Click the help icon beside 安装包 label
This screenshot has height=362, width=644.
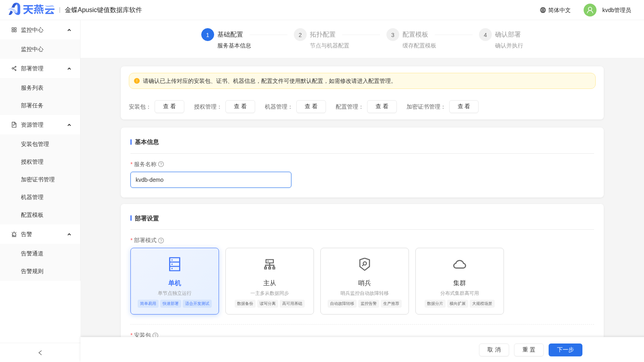[155, 335]
